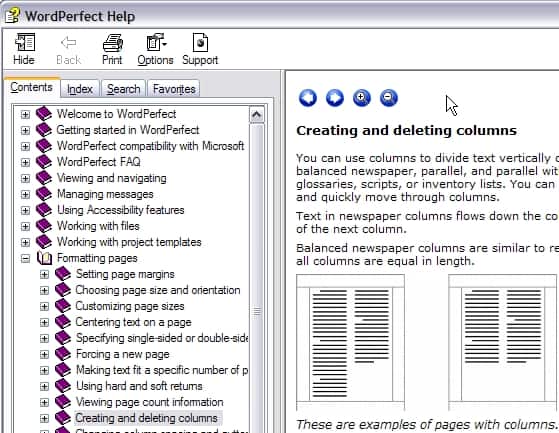Viewport: 559px width, 433px height.
Task: Click book icon beside WordPerfect compatibility with Microsoft
Action: coord(44,146)
